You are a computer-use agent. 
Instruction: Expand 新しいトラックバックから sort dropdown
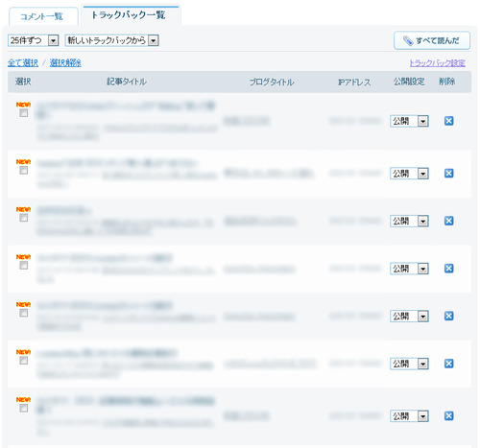[112, 40]
